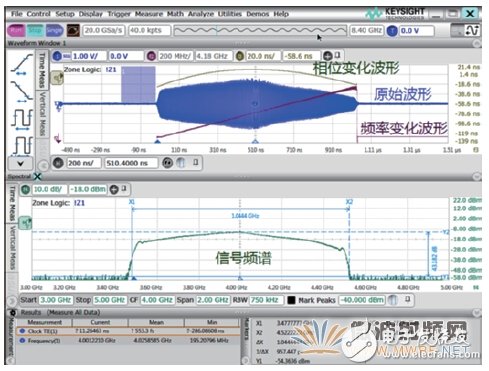Screen dimensions: 489x371
Task: Toggle channel 1 on/off button
Action: [x=57, y=56]
